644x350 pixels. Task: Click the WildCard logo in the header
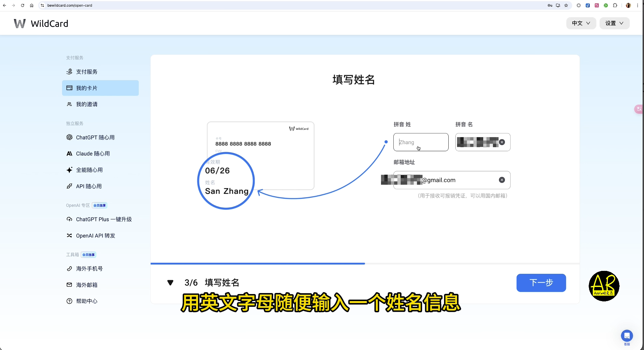pos(41,23)
